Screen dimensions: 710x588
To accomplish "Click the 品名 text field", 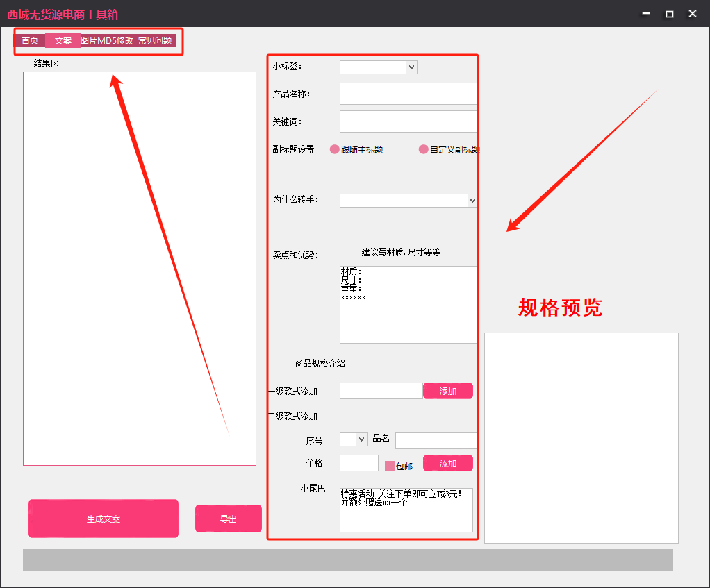I will 436,440.
